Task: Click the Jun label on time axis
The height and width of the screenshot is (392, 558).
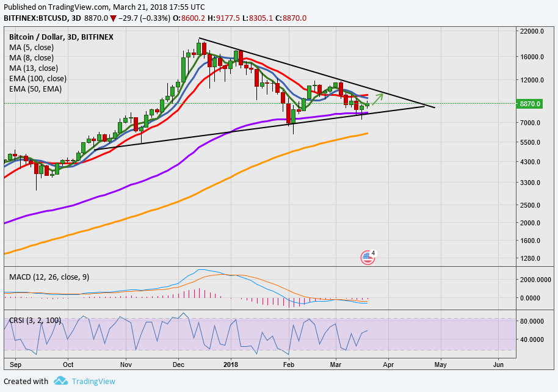Action: 498,365
